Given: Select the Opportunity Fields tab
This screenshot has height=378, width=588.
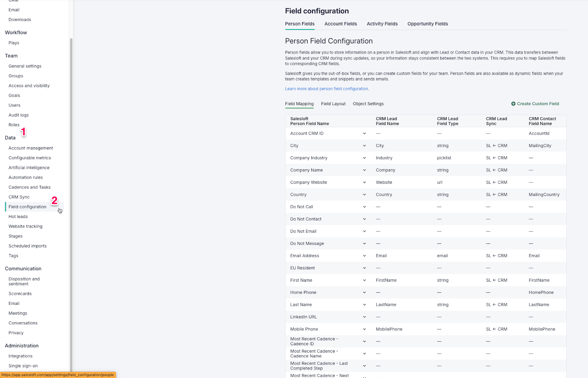Looking at the screenshot, I should (427, 24).
